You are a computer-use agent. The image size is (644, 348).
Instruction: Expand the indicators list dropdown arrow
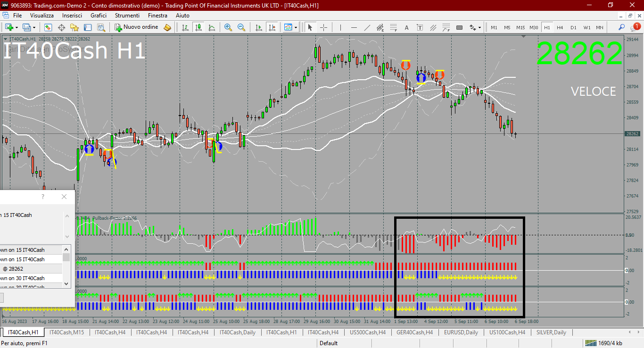tap(296, 27)
